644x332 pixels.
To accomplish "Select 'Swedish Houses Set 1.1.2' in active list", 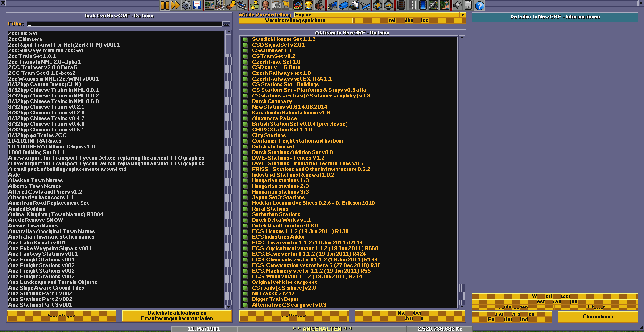I will 349,40.
